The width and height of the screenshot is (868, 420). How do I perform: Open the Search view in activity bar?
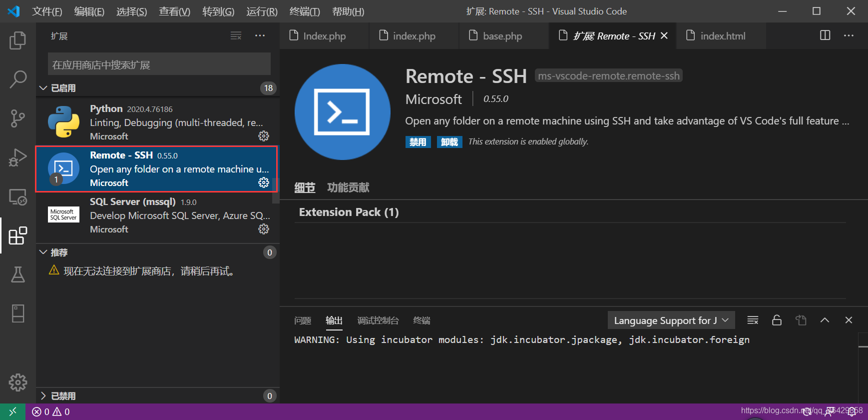[18, 79]
